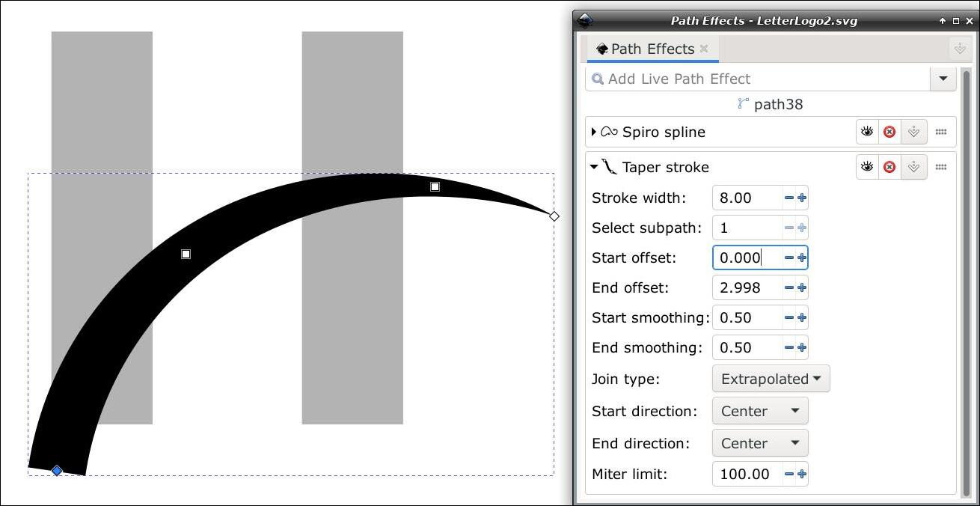Increase Miter limit value

(802, 474)
